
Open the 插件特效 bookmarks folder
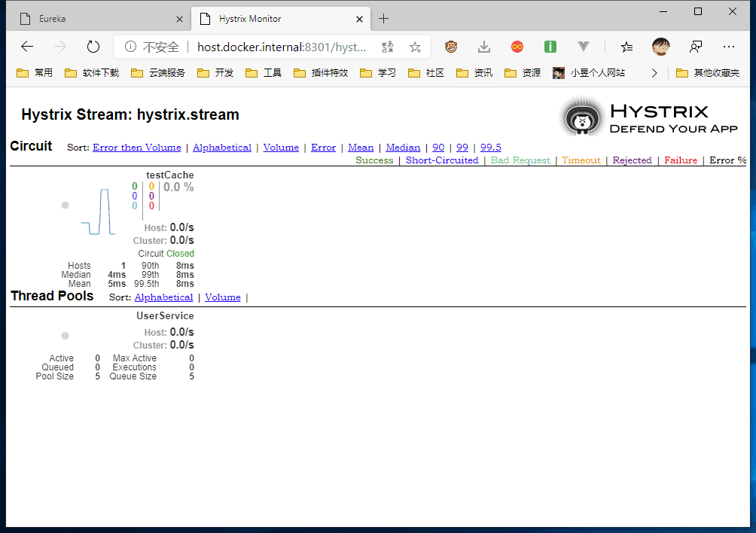point(321,73)
